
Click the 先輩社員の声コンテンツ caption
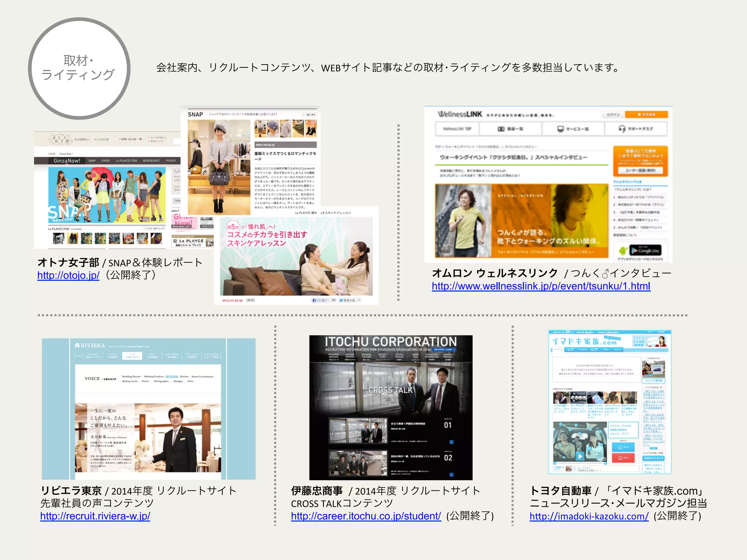(97, 503)
